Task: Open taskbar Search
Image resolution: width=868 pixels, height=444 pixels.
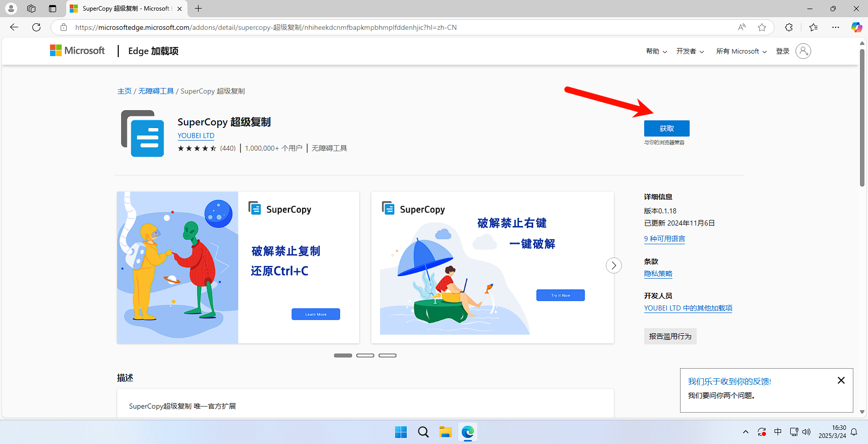Action: (423, 432)
